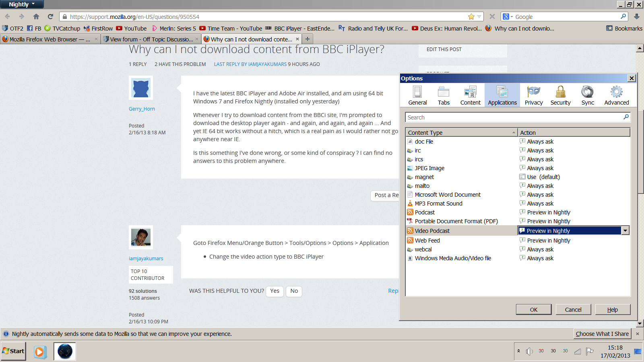Click the search magnifier in Google box
644x362 pixels.
623,16
